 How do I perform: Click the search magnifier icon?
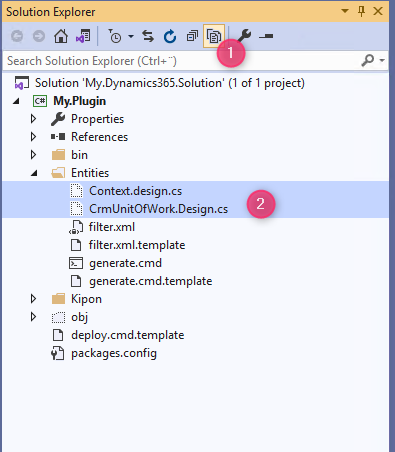(368, 60)
